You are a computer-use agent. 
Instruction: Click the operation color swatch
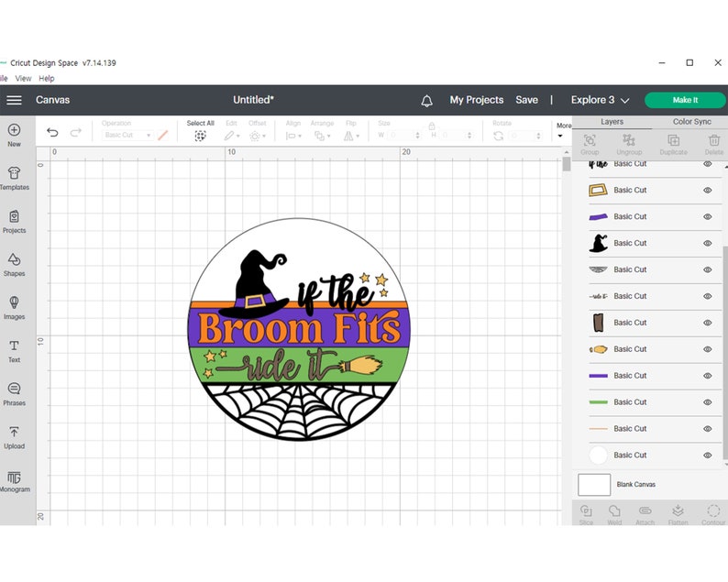point(162,136)
